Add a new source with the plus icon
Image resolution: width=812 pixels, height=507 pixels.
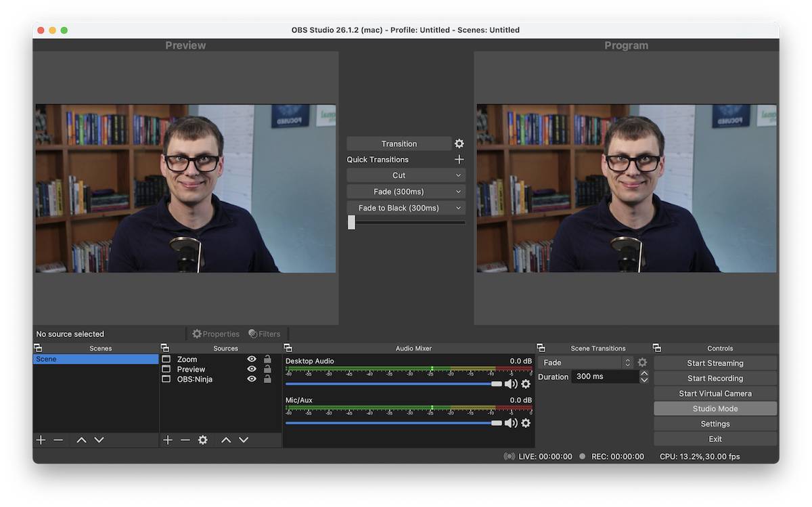click(168, 440)
